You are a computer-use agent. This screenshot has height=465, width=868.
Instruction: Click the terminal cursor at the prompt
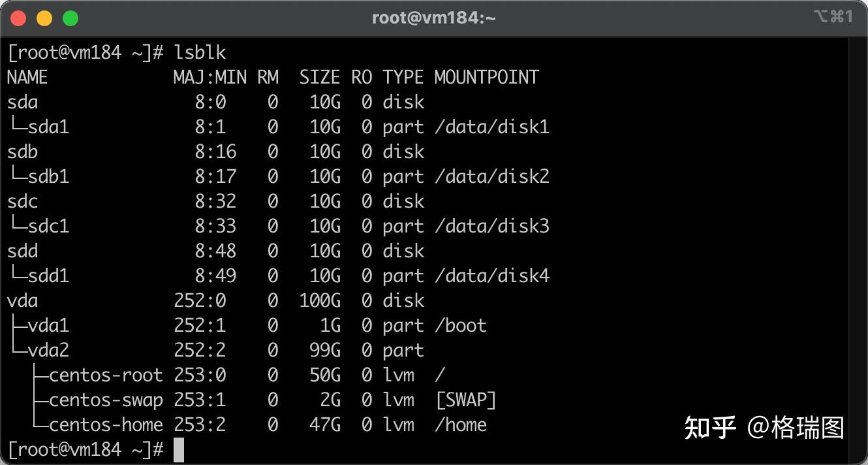[x=179, y=450]
